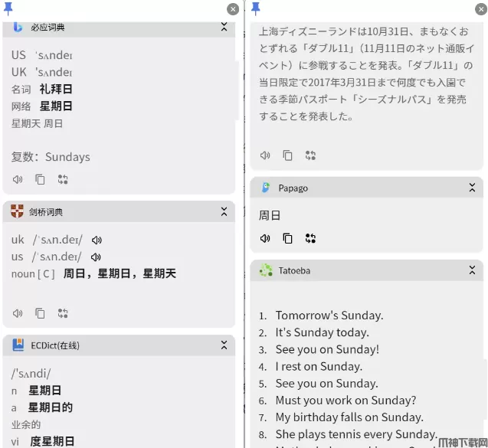Click ECDict verb definition 度星期日
488x448 pixels.
(x=52, y=441)
